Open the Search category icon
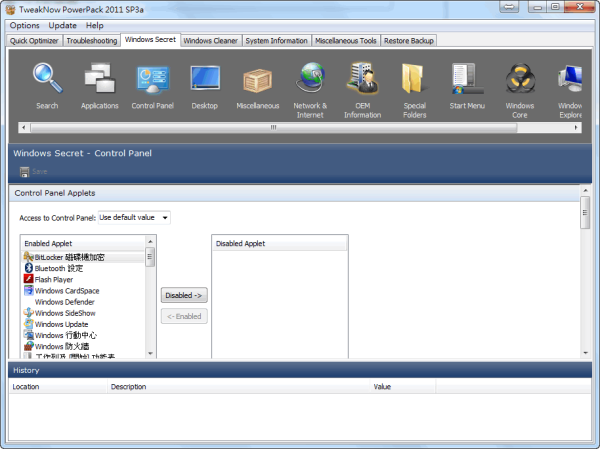This screenshot has height=449, width=600. pos(47,78)
